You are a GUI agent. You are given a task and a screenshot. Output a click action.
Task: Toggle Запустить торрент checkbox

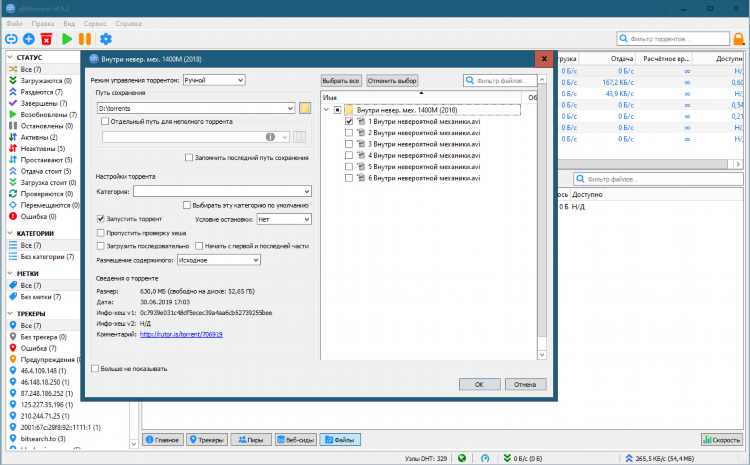pos(100,219)
